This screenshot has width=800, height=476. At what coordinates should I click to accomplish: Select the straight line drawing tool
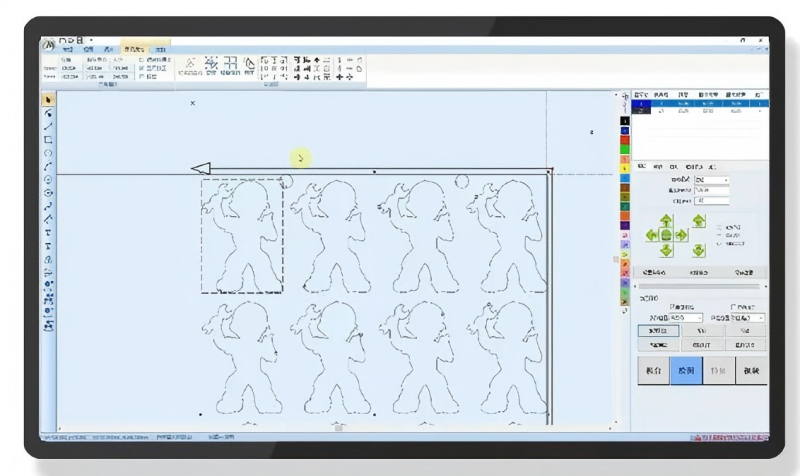pyautogui.click(x=48, y=127)
